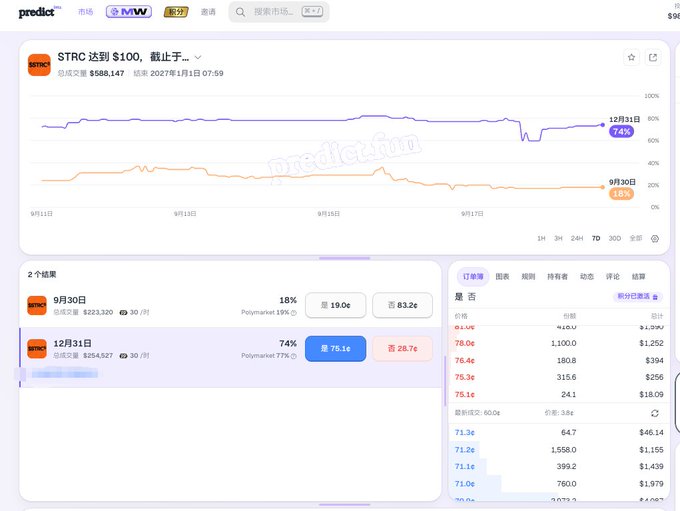
Task: Switch to the 持有者 tab
Action: (x=557, y=277)
